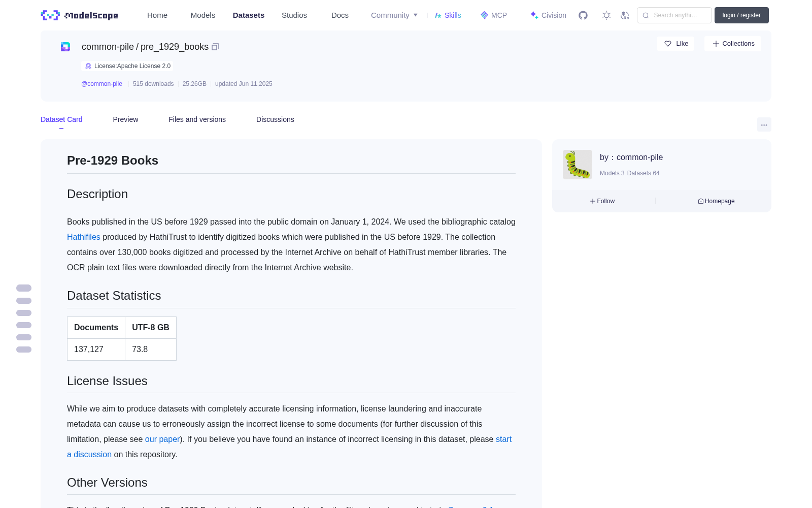Click the 'Documents' table header
The height and width of the screenshot is (508, 812).
tap(96, 328)
